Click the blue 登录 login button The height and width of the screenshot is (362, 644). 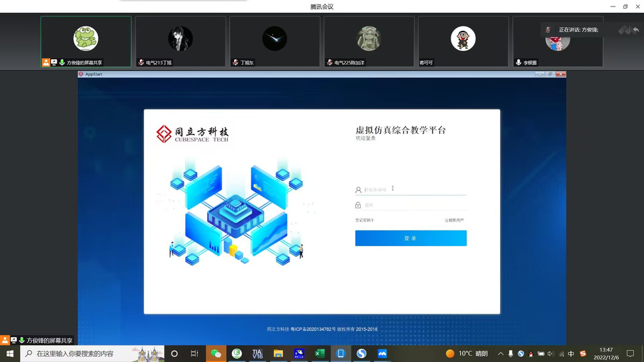coord(411,238)
